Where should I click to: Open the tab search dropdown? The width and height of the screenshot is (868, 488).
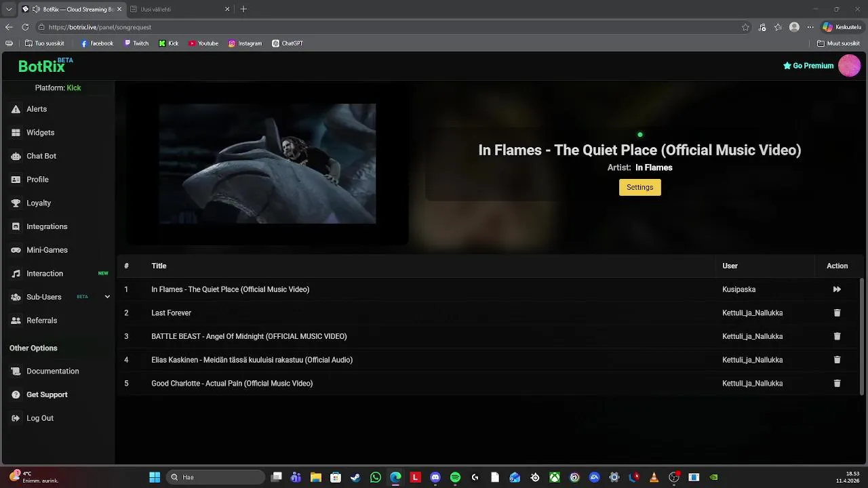pyautogui.click(x=8, y=9)
